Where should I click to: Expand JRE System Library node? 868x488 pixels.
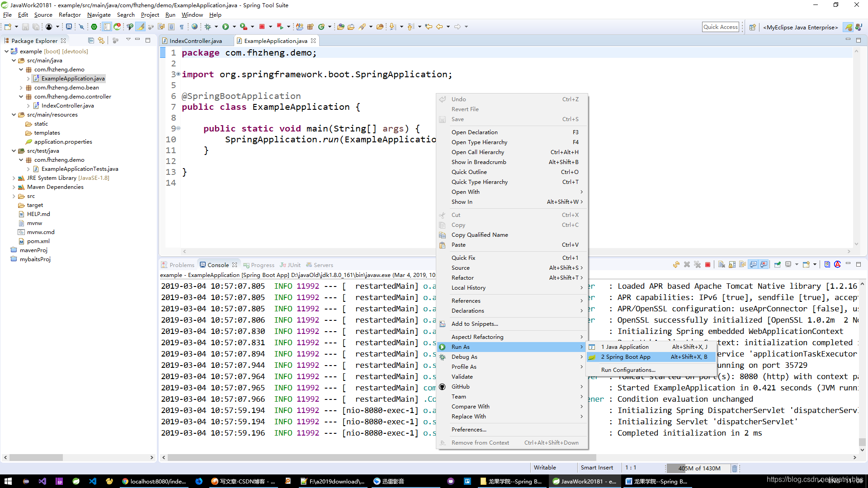(x=14, y=178)
